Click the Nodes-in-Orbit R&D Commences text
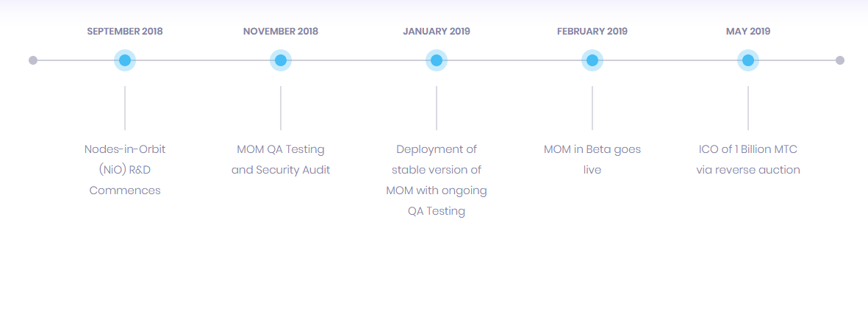 pyautogui.click(x=125, y=170)
